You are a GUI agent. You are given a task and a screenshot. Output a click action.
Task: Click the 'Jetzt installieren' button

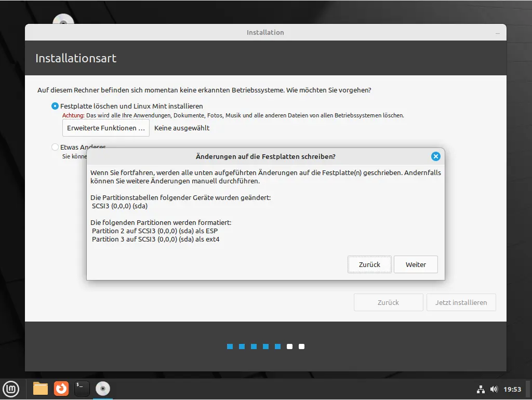(x=461, y=302)
